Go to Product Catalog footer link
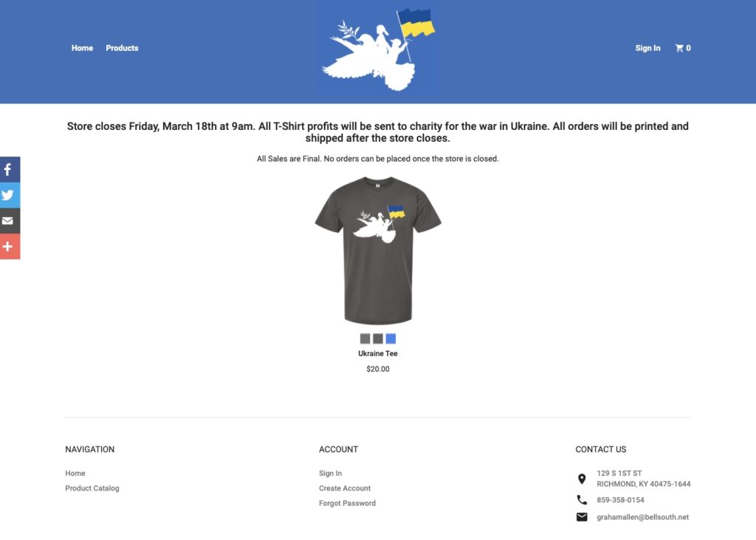This screenshot has width=756, height=540. tap(92, 488)
